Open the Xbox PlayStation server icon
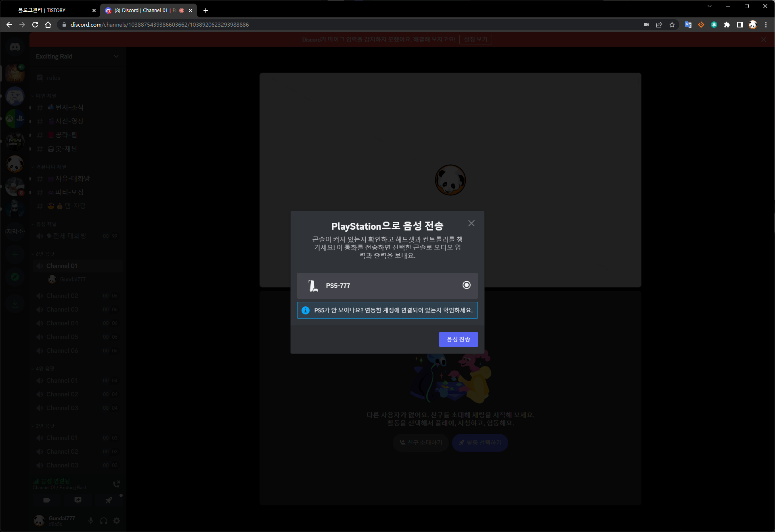Image resolution: width=775 pixels, height=532 pixels. [x=15, y=119]
